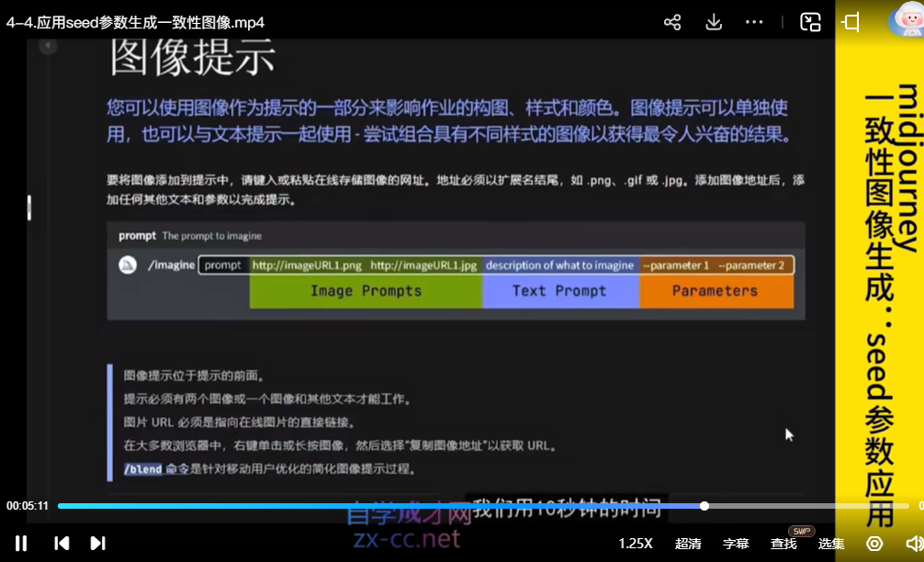Enable picture-in-picture mode icon
This screenshot has height=562, width=924.
[810, 22]
